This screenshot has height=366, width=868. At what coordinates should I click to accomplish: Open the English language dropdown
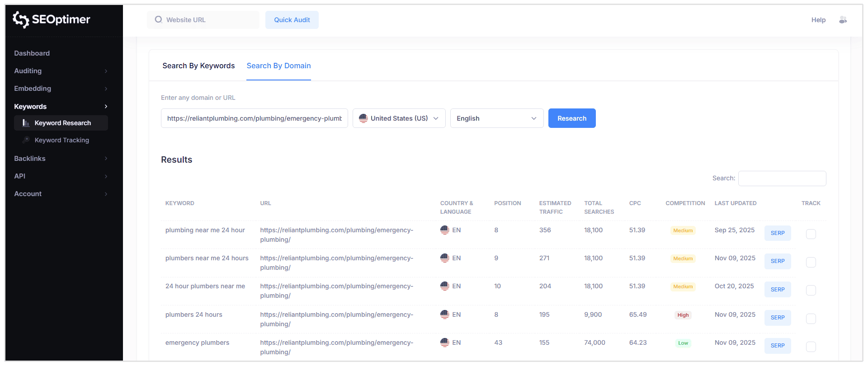pyautogui.click(x=496, y=118)
